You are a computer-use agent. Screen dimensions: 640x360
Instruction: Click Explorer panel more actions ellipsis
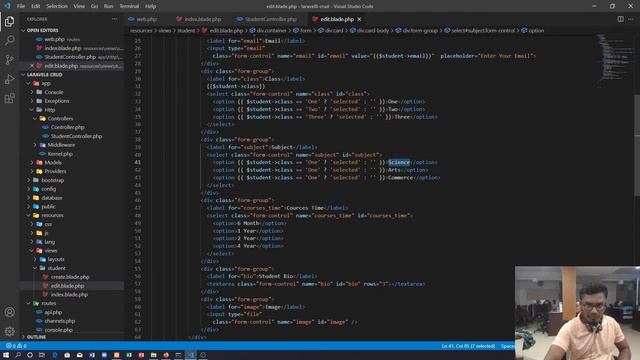click(115, 19)
